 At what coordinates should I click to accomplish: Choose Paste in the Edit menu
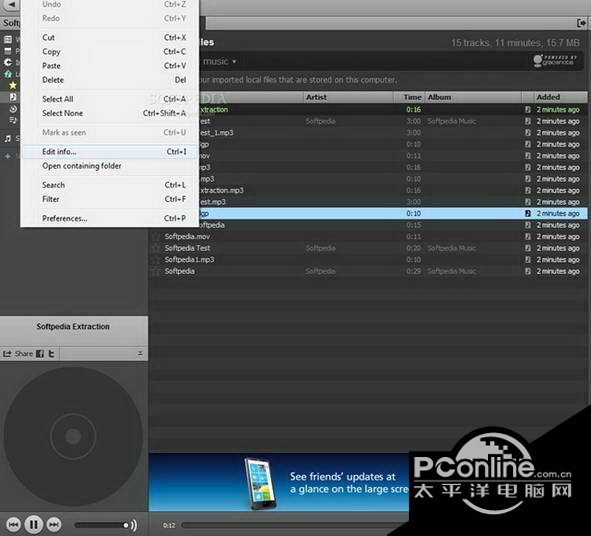[x=110, y=66]
